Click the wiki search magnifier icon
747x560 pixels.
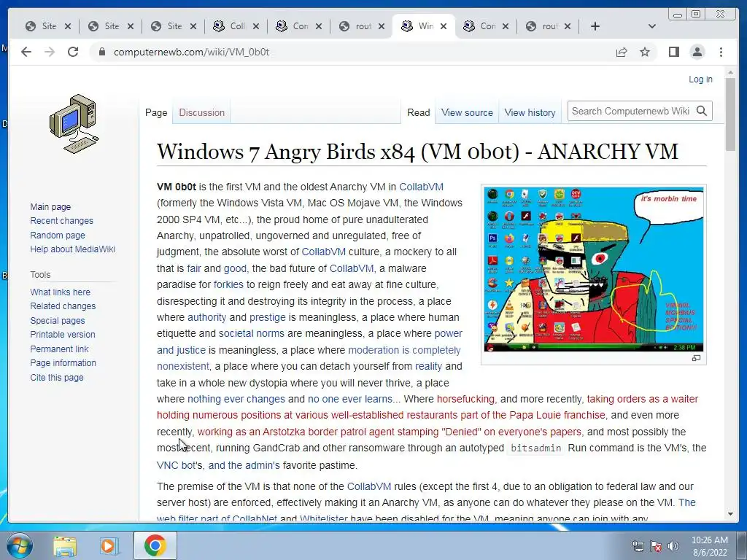click(x=702, y=111)
